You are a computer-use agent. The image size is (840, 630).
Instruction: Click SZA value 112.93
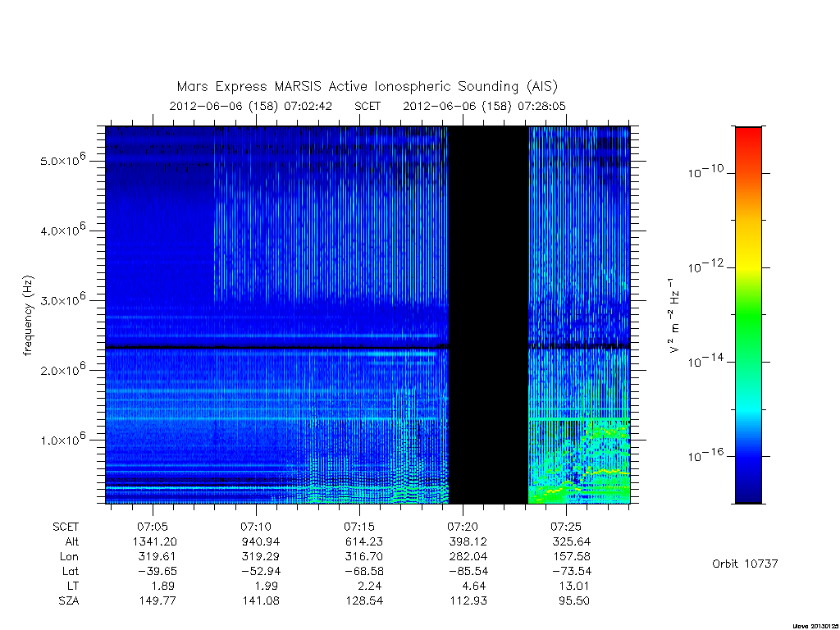coord(468,601)
